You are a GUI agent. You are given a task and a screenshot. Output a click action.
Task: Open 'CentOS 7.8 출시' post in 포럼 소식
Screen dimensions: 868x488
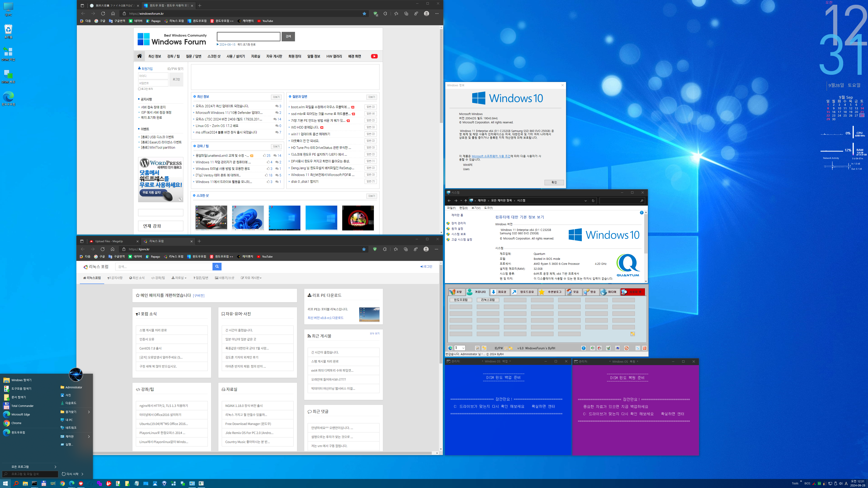coord(150,348)
